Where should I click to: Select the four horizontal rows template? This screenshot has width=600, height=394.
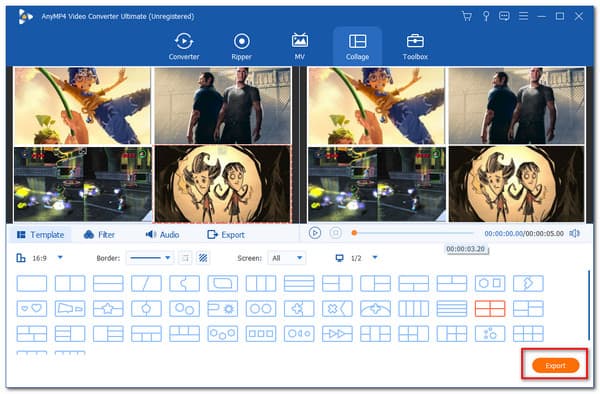pyautogui.click(x=452, y=308)
